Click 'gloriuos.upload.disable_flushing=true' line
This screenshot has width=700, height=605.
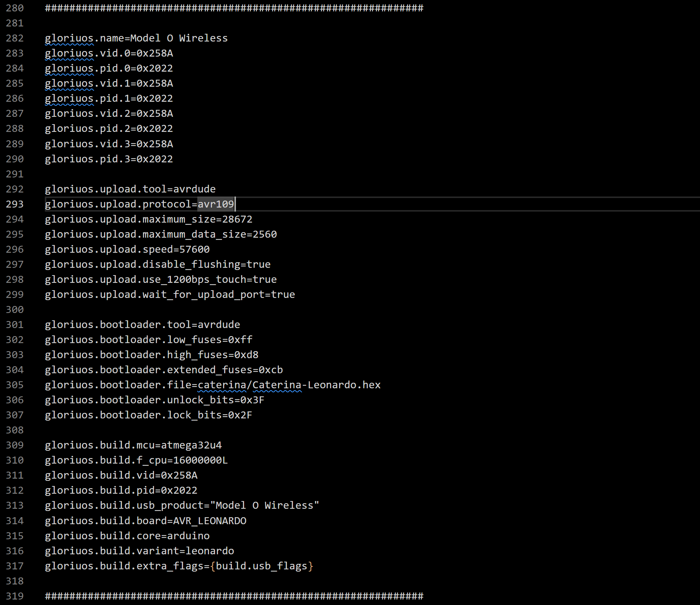158,264
